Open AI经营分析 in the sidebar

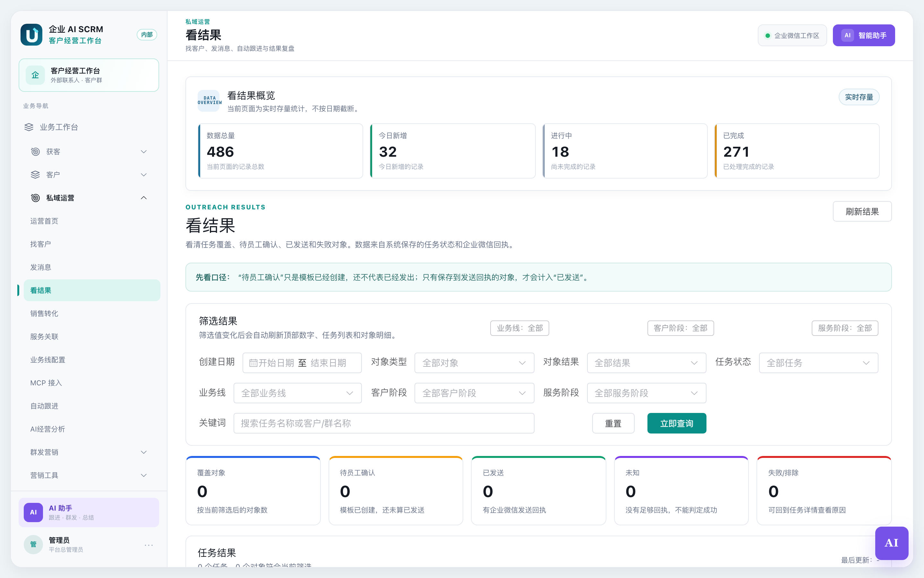(x=92, y=429)
